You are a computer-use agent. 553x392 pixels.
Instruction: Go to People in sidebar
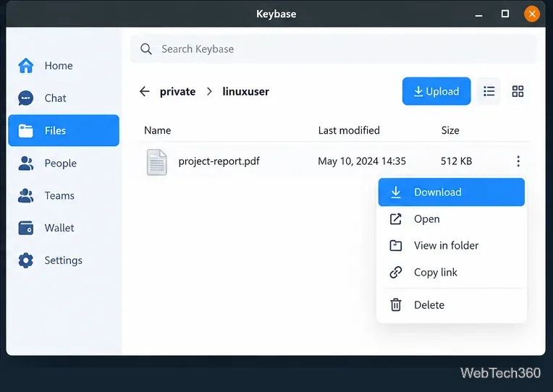coord(64,163)
